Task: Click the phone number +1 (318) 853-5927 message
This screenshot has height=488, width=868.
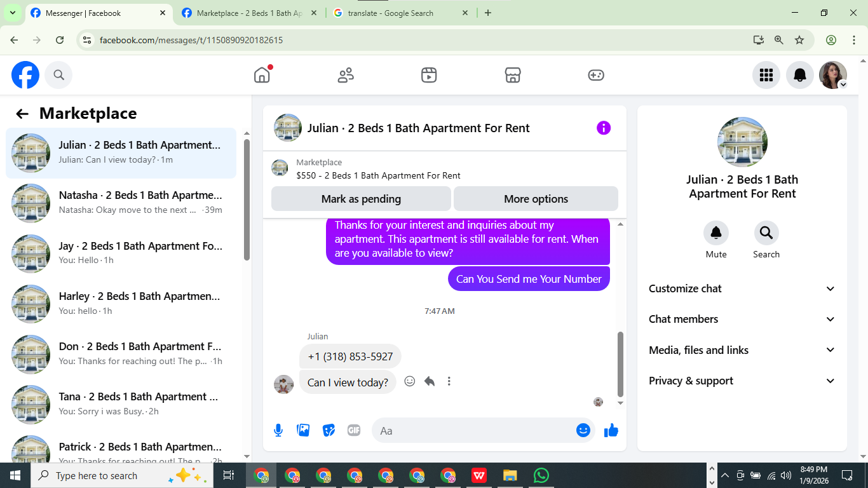Action: 350,356
